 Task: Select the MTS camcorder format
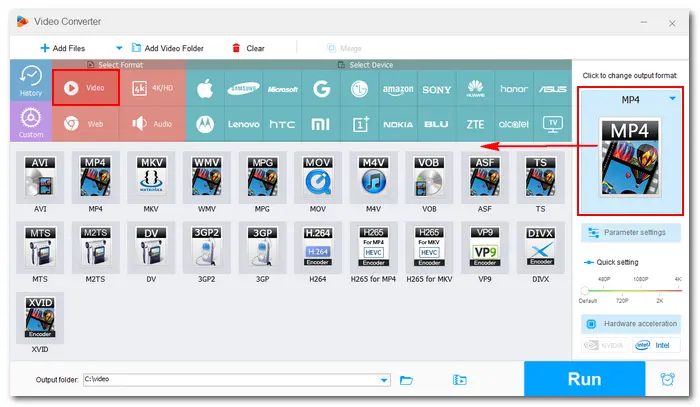[40, 248]
